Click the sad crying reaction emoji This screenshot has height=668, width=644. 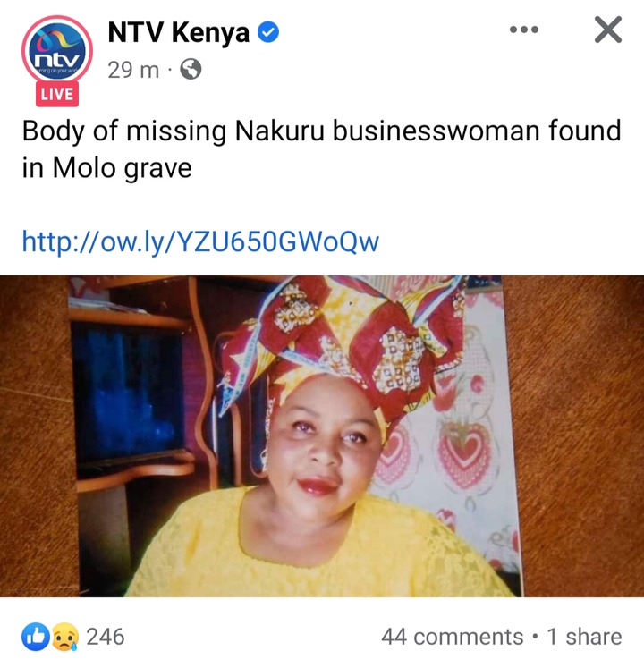pos(65,637)
